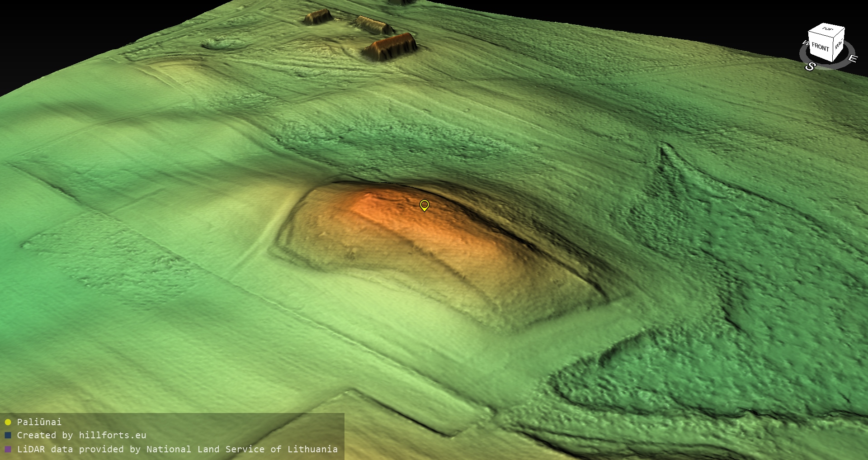Click the W compass letter
Viewport: 868px width, 460px height.
coord(805,43)
